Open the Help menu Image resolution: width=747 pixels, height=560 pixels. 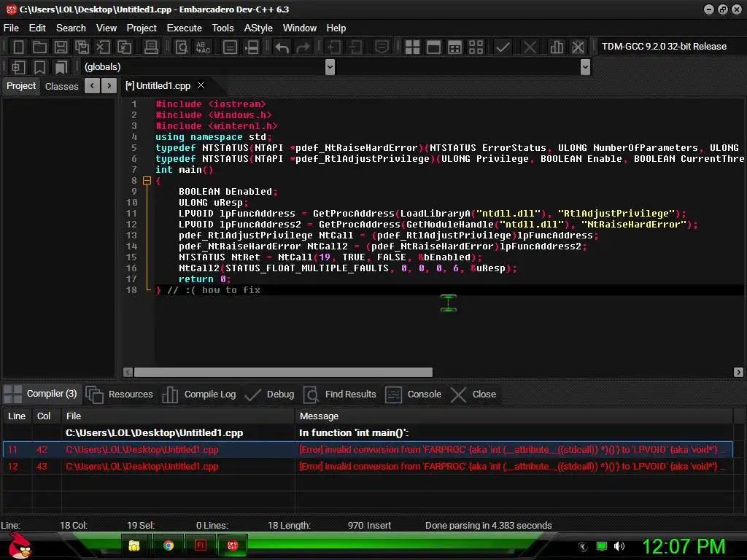(x=336, y=28)
